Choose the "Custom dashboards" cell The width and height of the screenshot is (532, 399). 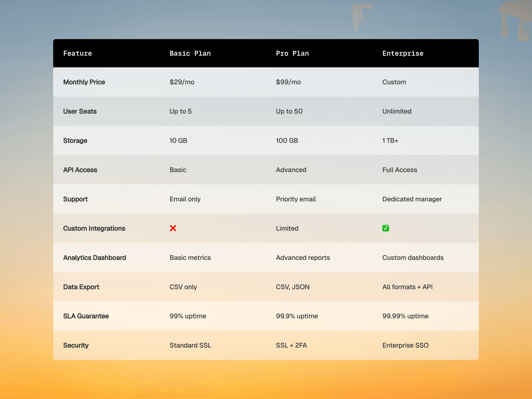(413, 258)
